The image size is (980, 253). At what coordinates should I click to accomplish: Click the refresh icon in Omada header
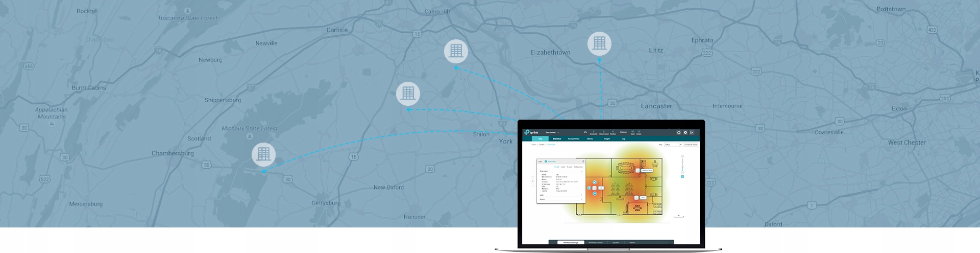pyautogui.click(x=679, y=132)
